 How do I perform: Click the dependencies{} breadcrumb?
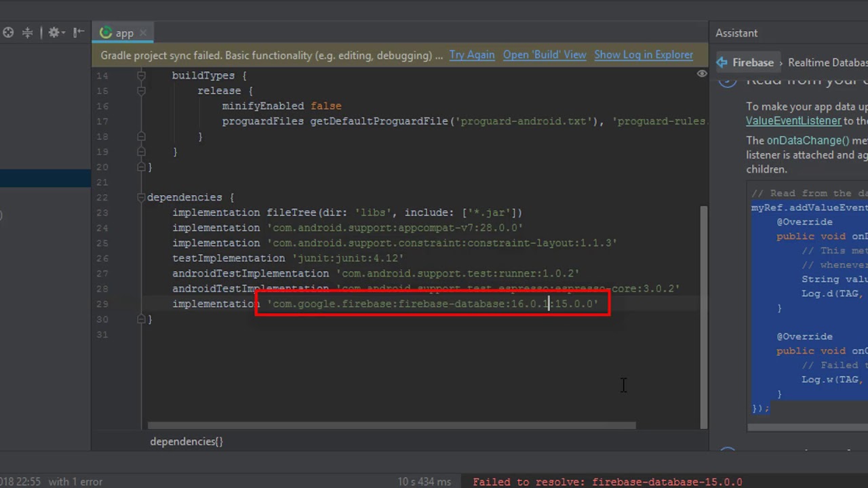186,441
